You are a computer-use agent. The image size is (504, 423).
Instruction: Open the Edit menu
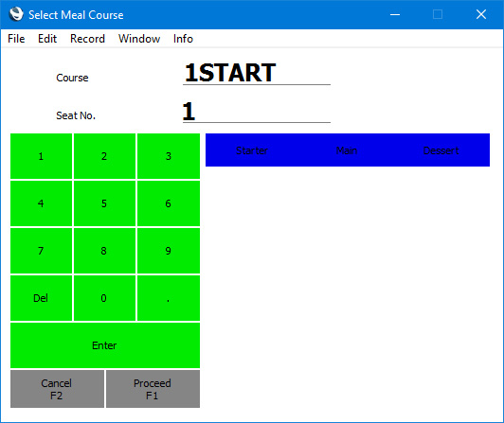tap(47, 39)
